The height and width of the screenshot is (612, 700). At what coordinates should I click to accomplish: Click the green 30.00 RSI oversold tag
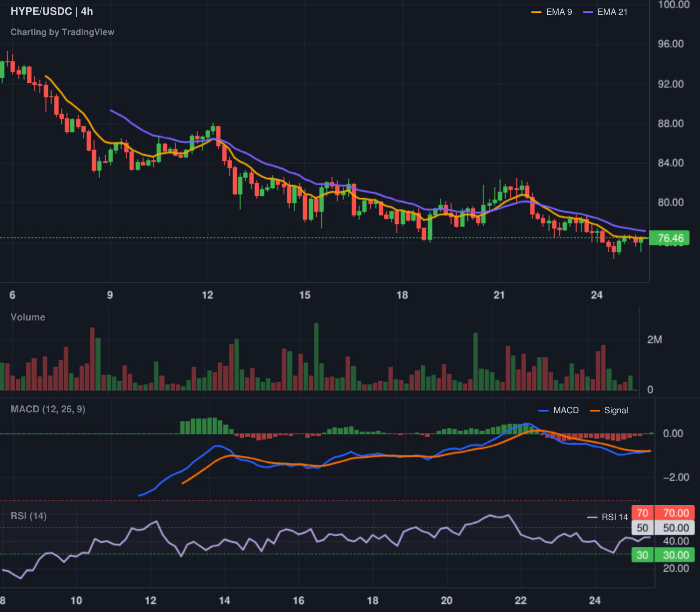tap(674, 555)
